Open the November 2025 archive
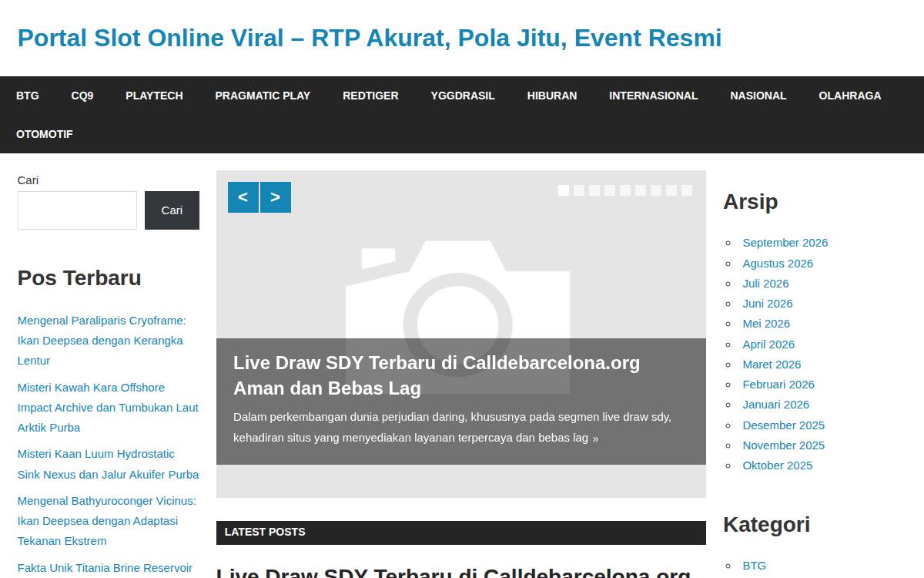 [x=784, y=445]
